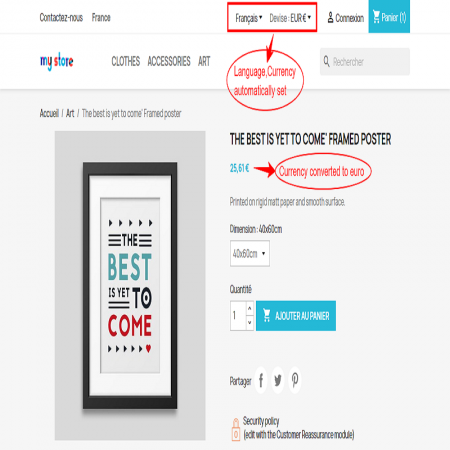
Task: Open the Français language dropdown
Action: point(249,18)
